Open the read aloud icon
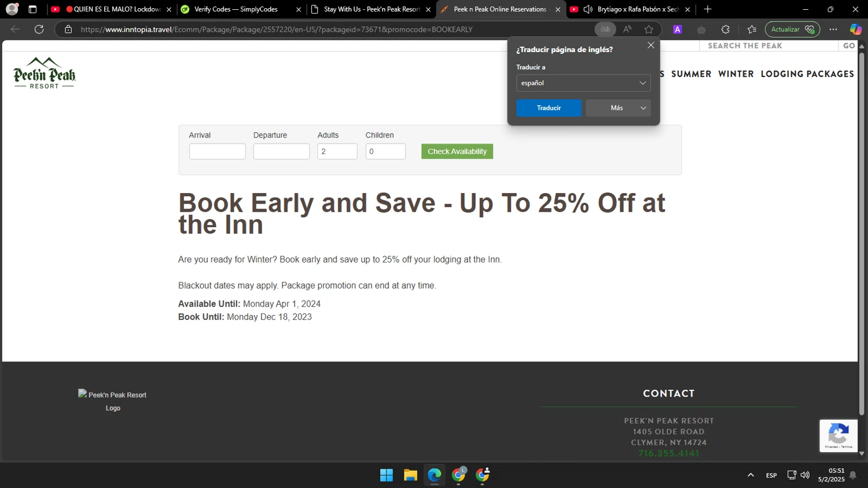 click(627, 29)
